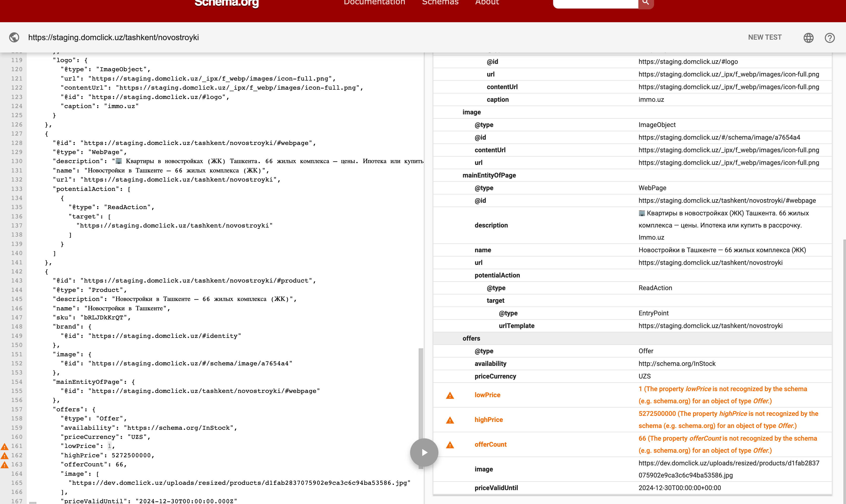The image size is (846, 504).
Task: Click warning marker at code line 161
Action: point(5,446)
